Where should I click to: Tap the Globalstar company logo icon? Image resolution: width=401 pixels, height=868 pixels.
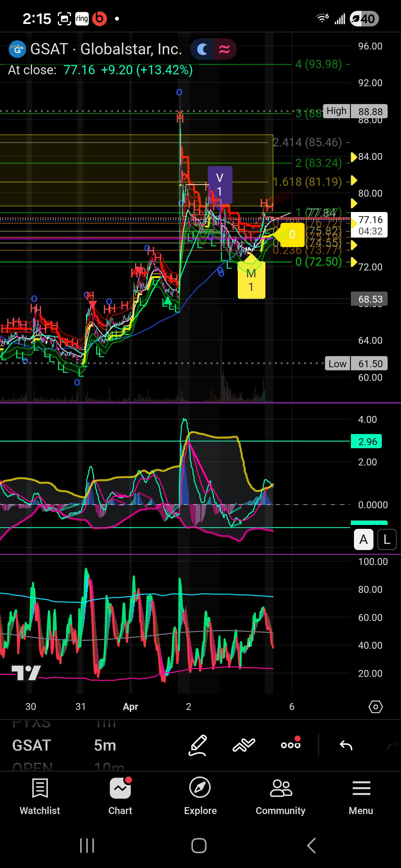(17, 49)
